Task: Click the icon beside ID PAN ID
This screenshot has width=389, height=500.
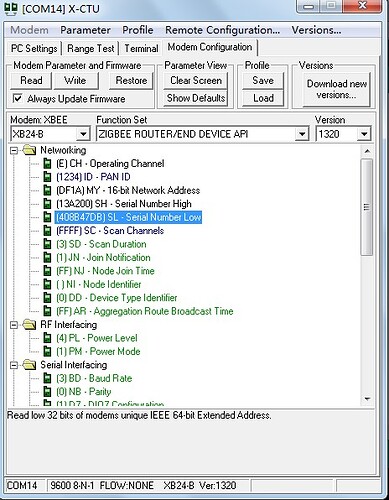Action: coord(48,177)
